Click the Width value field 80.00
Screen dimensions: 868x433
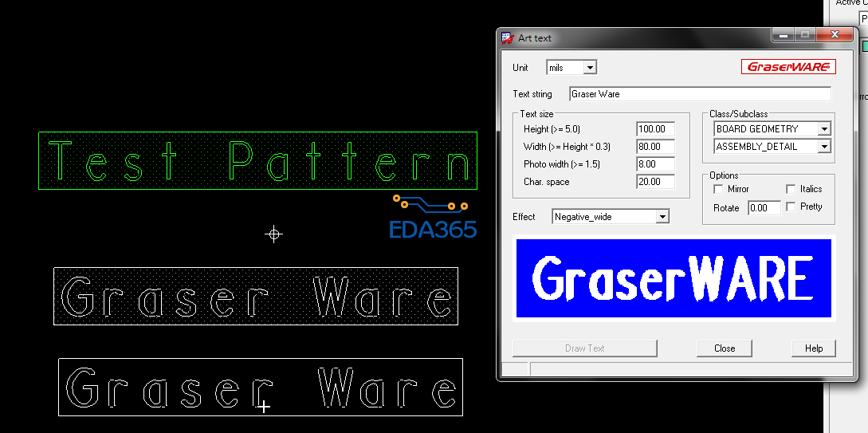tap(655, 147)
